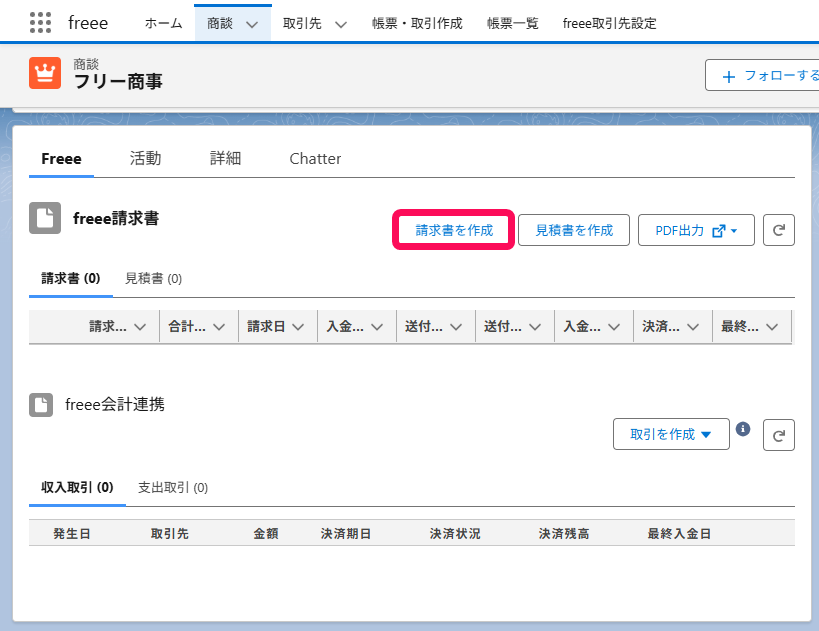819x631 pixels.
Task: Click the freee会計連携 document icon
Action: [41, 405]
